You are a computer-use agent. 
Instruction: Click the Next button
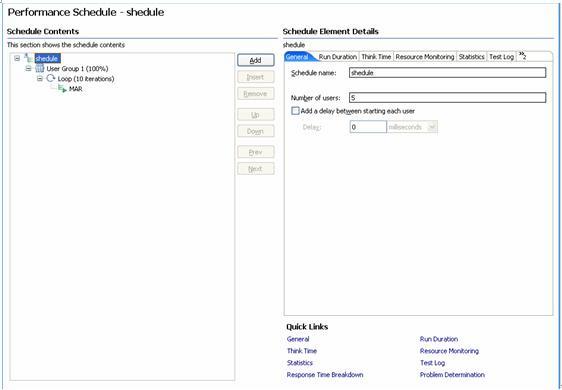256,168
